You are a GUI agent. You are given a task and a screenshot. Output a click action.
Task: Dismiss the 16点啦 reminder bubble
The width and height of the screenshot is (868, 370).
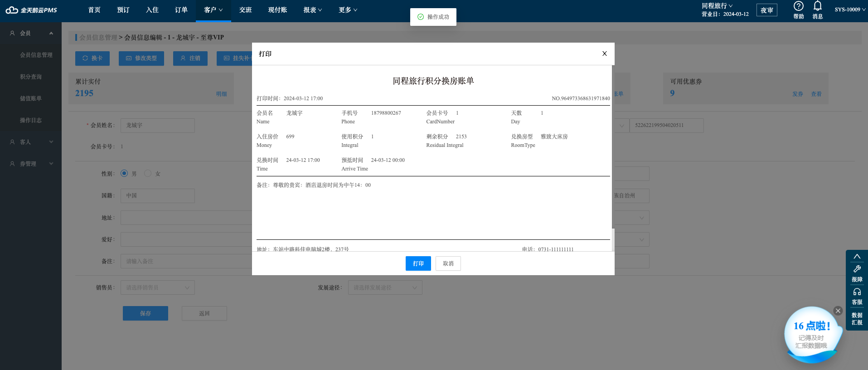tap(838, 311)
